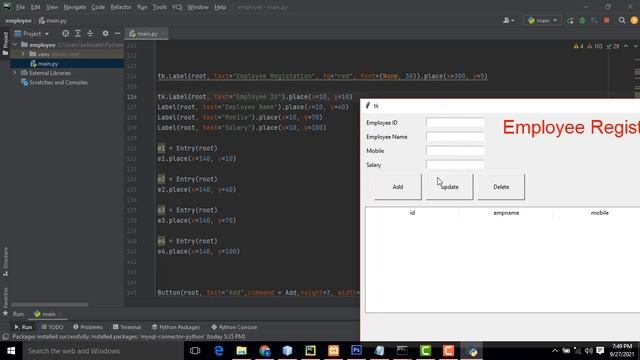Click the empname column header in table
The height and width of the screenshot is (360, 640).
[506, 213]
